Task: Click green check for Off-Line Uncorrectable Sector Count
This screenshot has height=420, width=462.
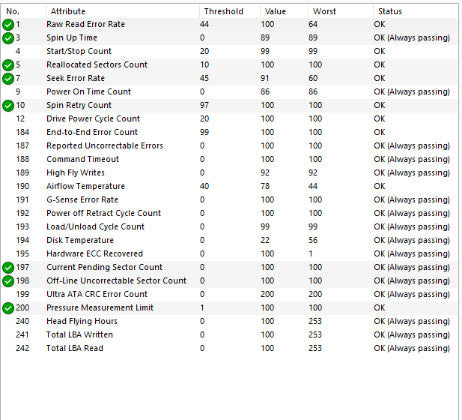Action: (8, 281)
